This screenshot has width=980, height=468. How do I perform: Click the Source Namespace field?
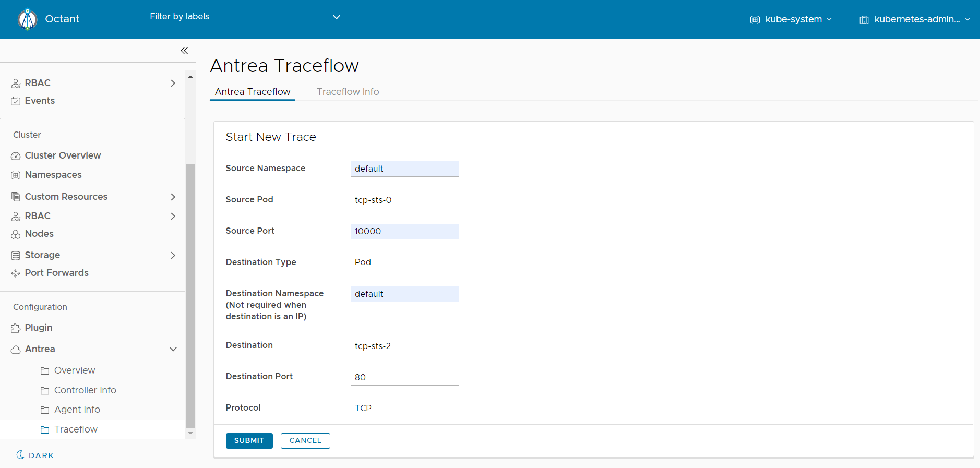(x=405, y=169)
